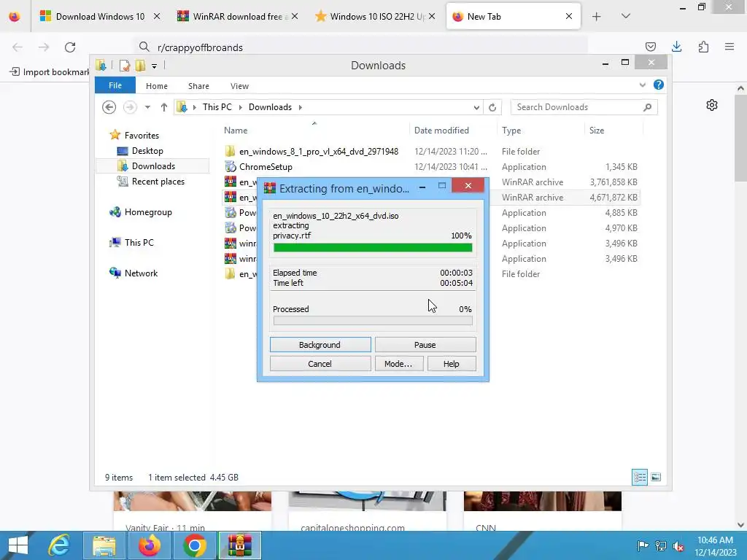Click the Action Center flag tray icon
The image size is (747, 560).
click(x=643, y=545)
